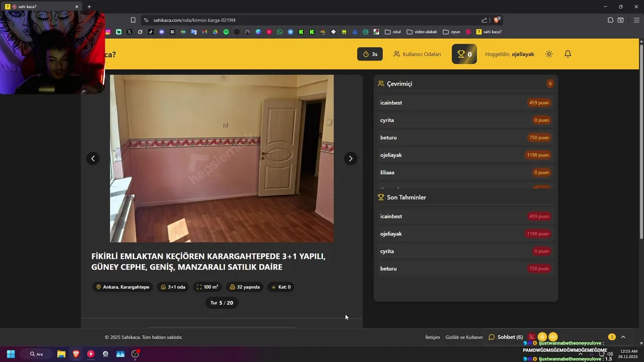Open the Google Drive bookmark icon
The height and width of the screenshot is (362, 644).
point(215,32)
